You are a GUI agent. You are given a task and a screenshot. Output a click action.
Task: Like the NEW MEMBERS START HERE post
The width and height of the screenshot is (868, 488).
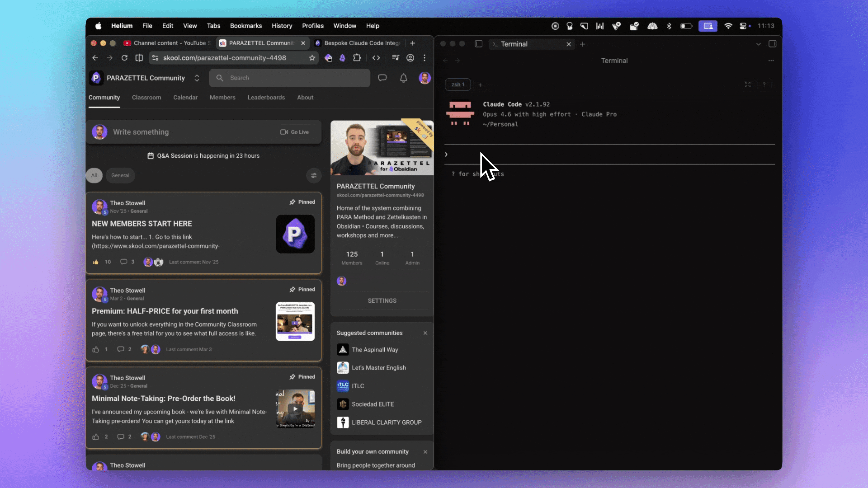point(96,262)
